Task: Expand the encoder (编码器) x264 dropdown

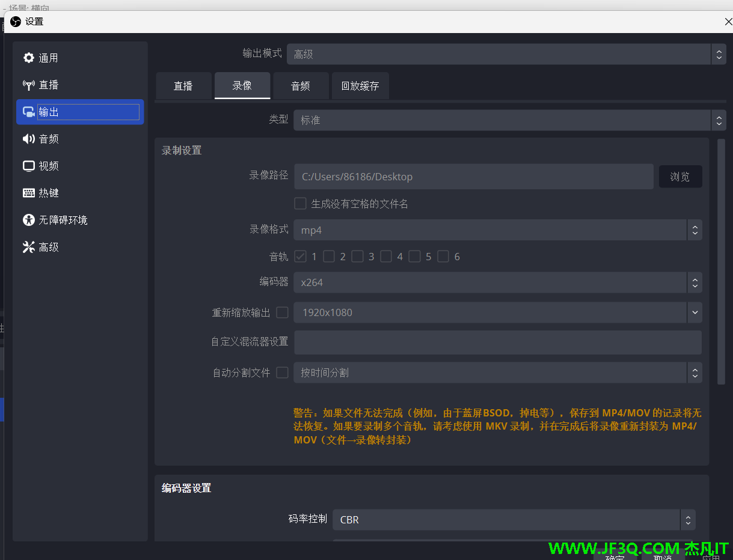Action: pos(497,282)
